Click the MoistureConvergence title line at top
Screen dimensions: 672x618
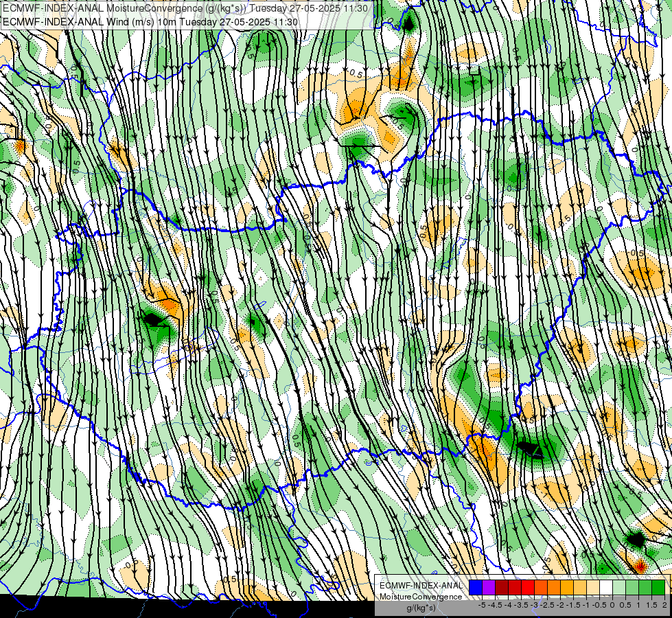pyautogui.click(x=184, y=8)
